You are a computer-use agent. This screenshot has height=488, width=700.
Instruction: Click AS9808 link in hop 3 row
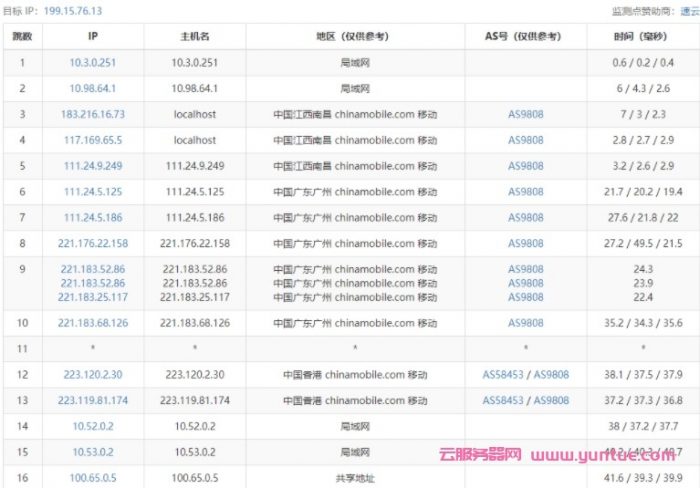[x=525, y=114]
